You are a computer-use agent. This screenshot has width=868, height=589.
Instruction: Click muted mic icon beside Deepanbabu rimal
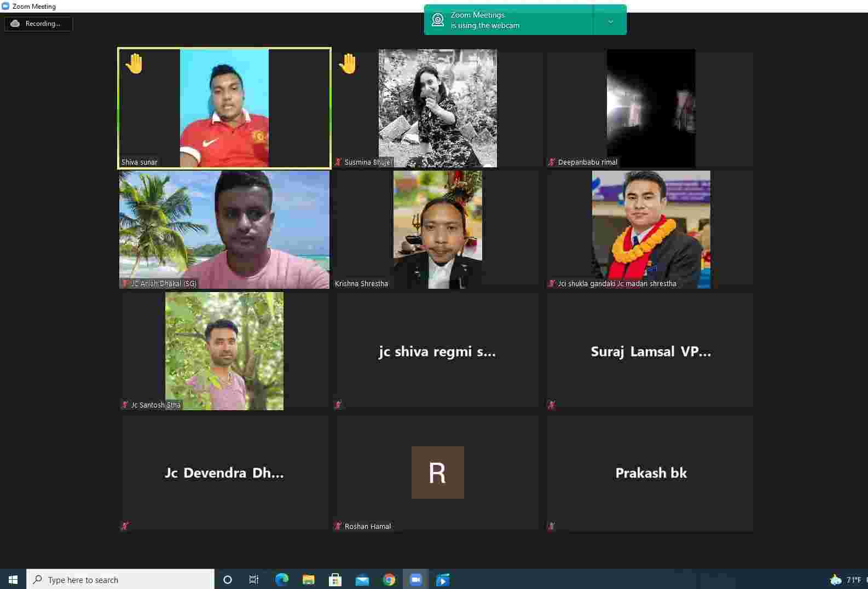(x=552, y=162)
